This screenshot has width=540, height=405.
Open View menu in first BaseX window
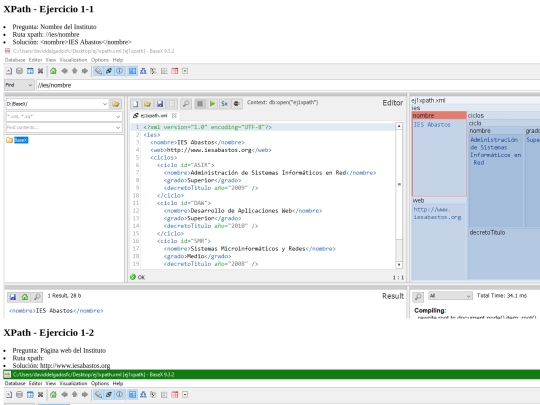tap(51, 60)
